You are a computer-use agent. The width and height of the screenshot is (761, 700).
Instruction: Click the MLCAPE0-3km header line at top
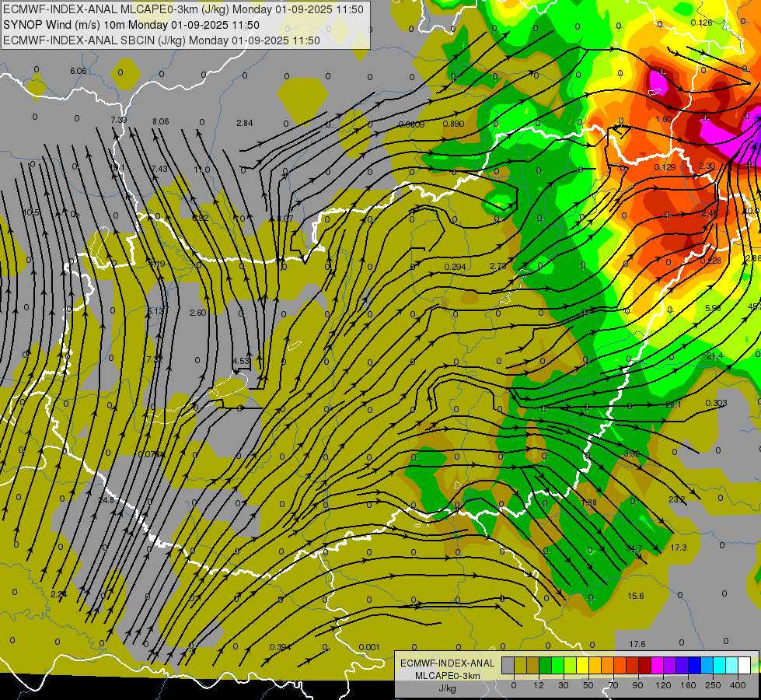point(183,9)
